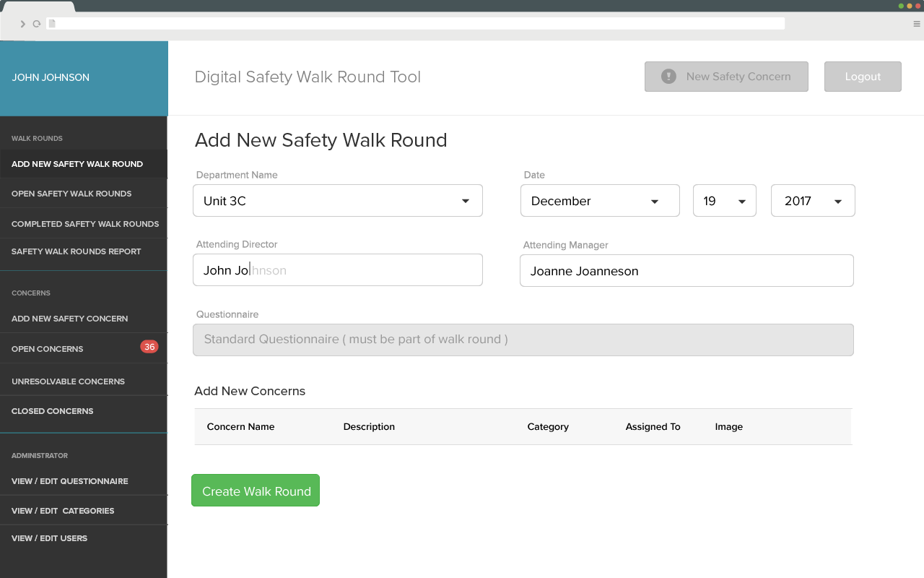Image resolution: width=924 pixels, height=578 pixels.
Task: Click the Attending Director input field
Action: click(x=338, y=270)
